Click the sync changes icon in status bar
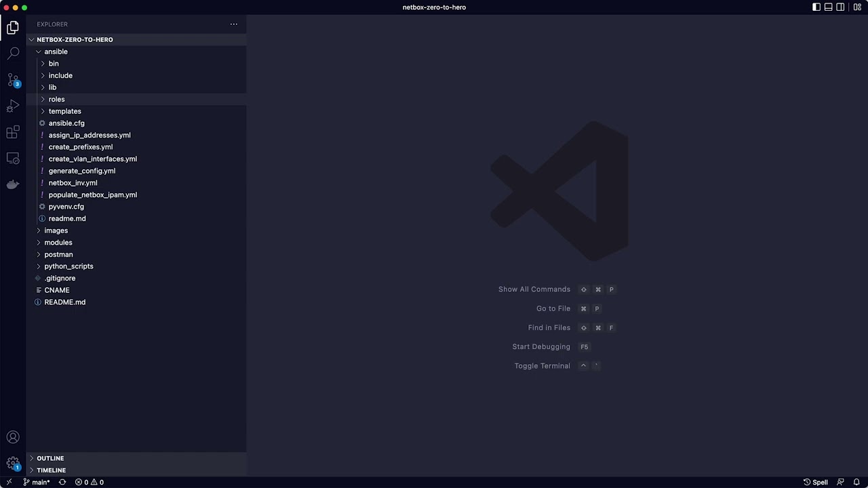 point(62,482)
